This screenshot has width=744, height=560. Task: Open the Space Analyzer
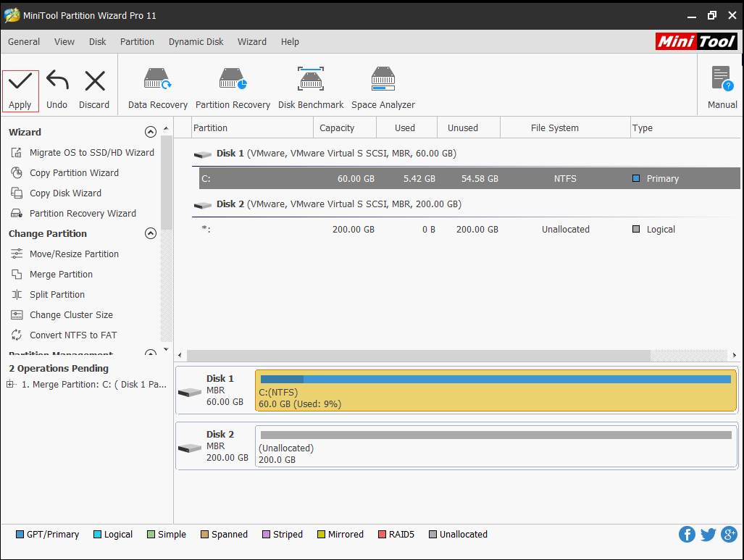point(383,85)
